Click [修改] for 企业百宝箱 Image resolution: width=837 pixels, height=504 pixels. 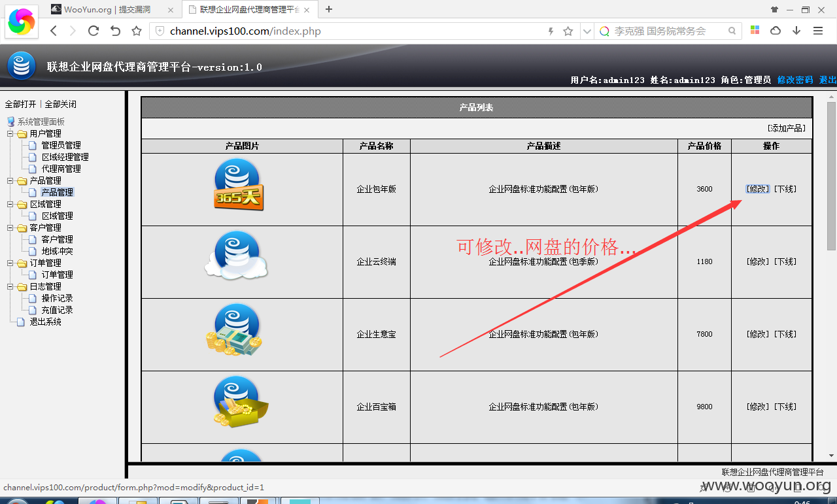coord(759,407)
